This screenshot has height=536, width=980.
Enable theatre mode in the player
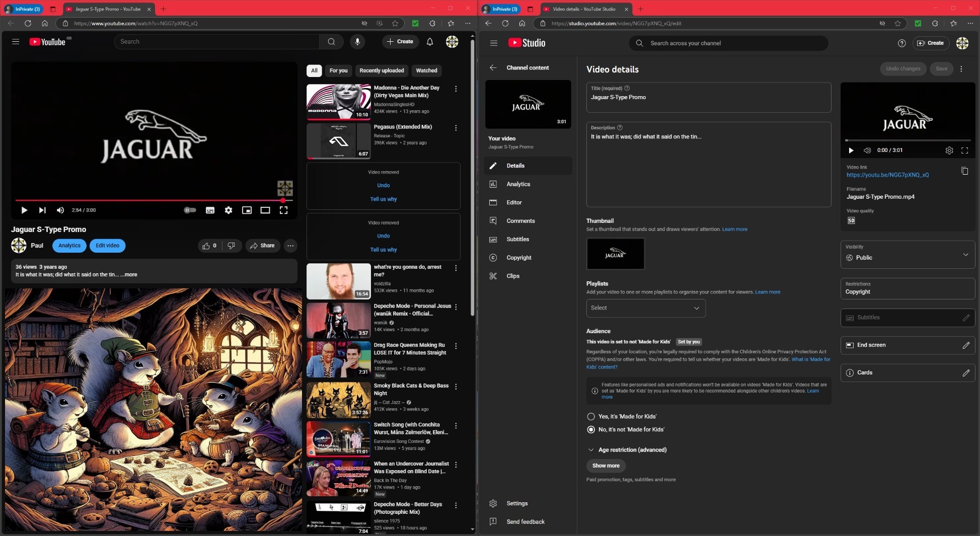[265, 210]
